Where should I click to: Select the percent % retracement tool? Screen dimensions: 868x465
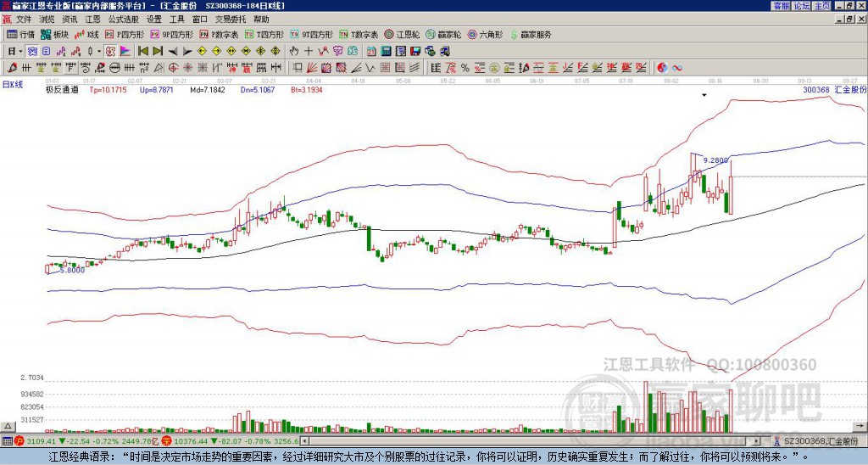465,68
